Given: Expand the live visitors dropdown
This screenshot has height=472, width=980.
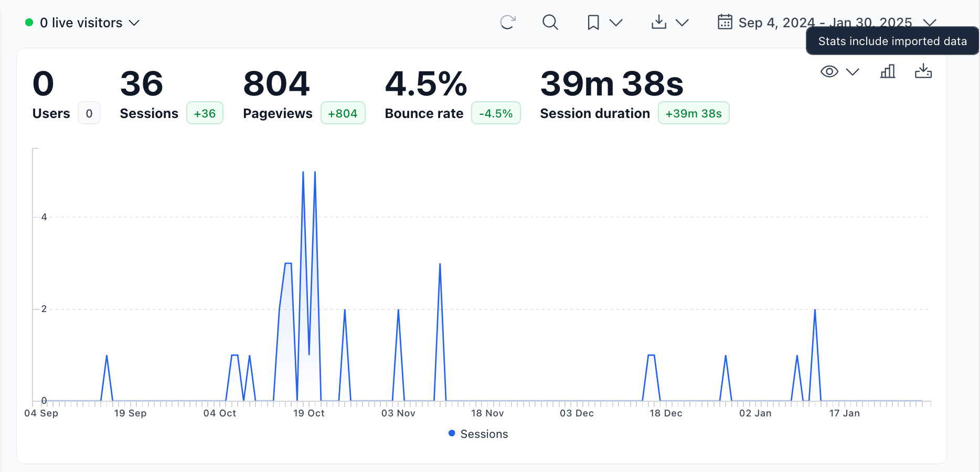Looking at the screenshot, I should [134, 23].
